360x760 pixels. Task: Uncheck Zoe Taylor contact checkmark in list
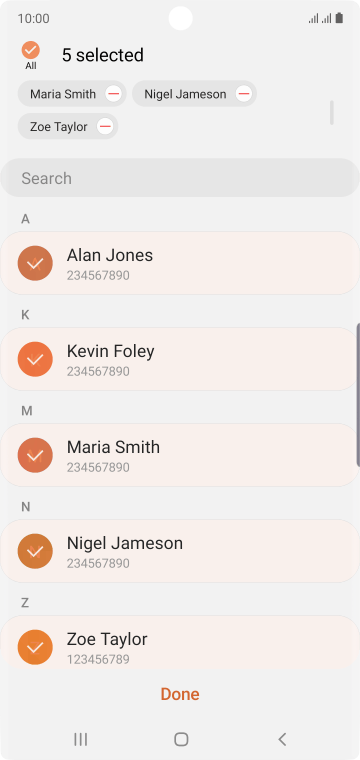[35, 647]
